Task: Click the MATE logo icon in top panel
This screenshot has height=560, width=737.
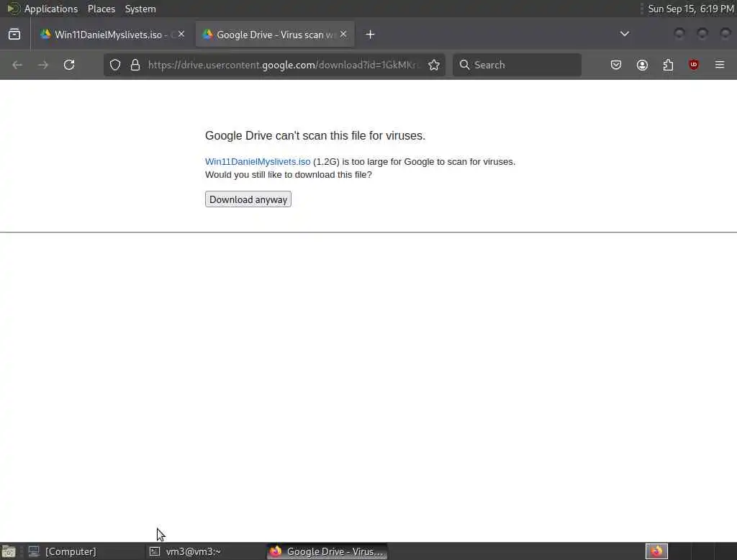Action: (13, 9)
